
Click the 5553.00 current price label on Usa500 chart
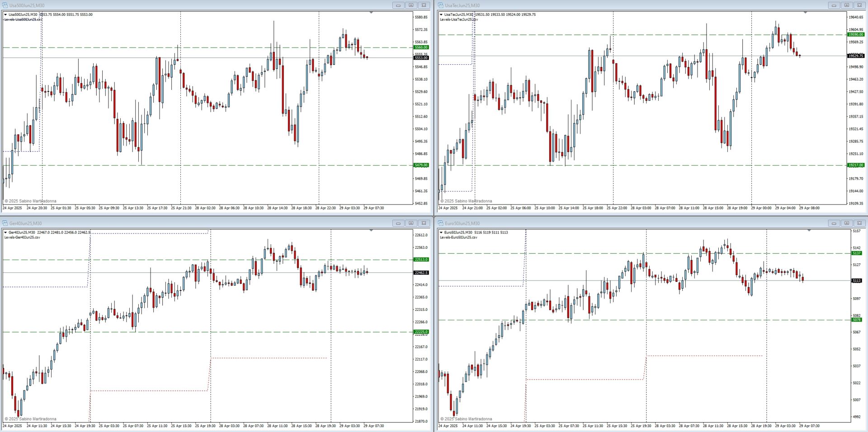click(421, 58)
